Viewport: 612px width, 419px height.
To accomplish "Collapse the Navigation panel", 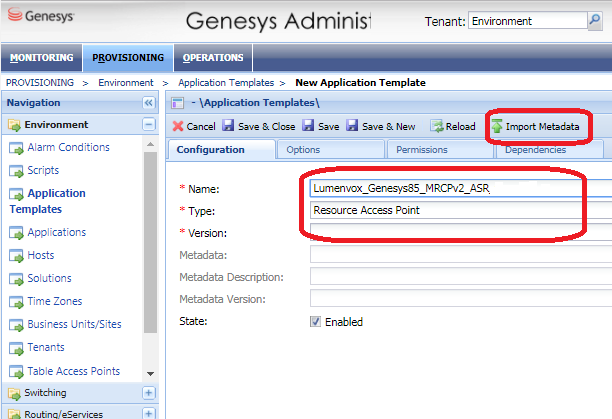I will coord(149,103).
